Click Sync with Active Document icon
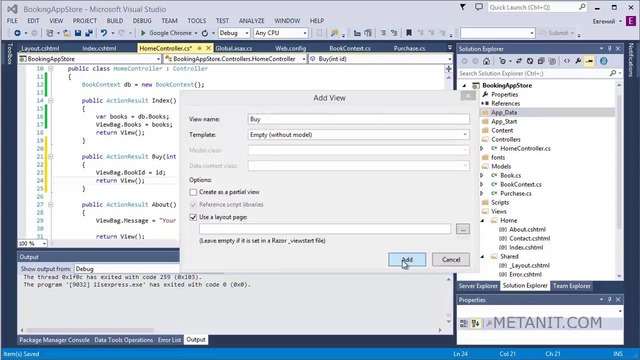Screen dimensions: 640x360 (519, 61)
